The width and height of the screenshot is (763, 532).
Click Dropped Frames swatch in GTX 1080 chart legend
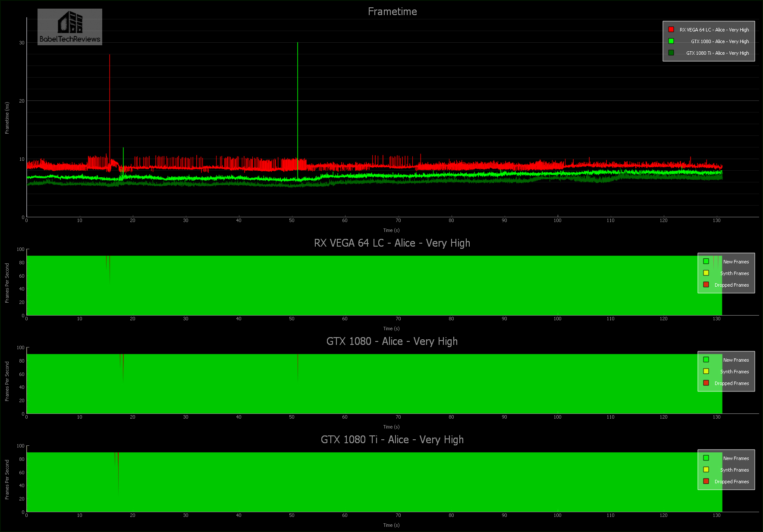pos(706,383)
